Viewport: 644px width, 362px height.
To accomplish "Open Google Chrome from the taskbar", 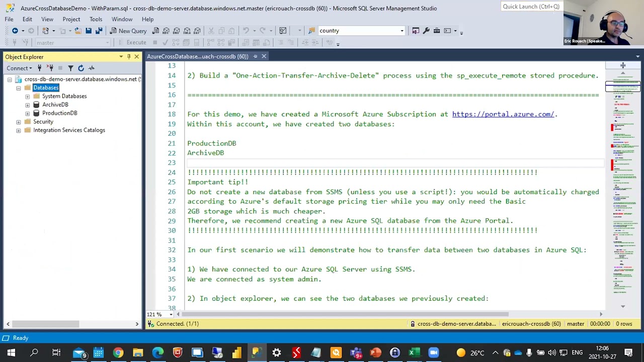I will pos(118,352).
